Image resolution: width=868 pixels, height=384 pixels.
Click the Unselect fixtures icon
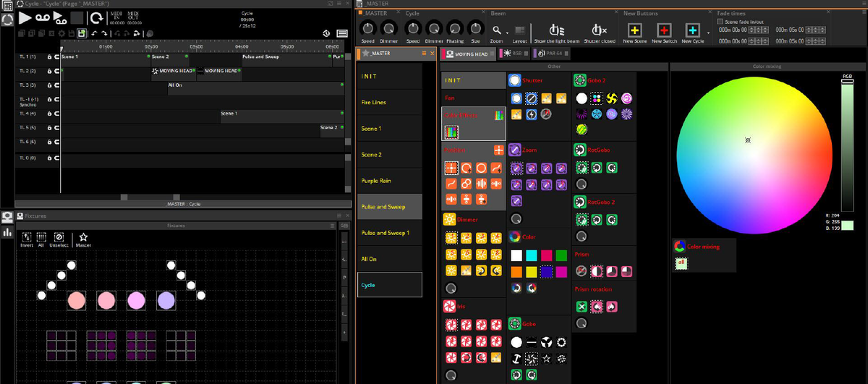(x=59, y=237)
